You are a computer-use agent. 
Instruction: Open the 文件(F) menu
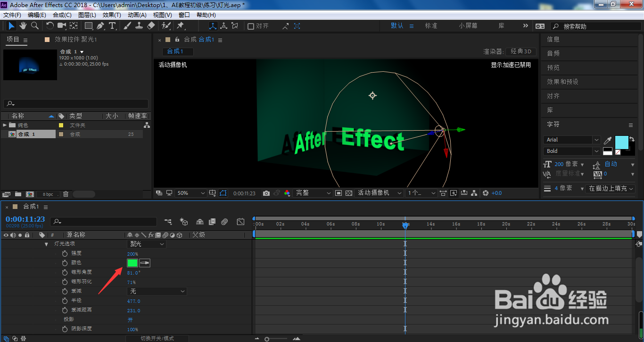click(12, 15)
